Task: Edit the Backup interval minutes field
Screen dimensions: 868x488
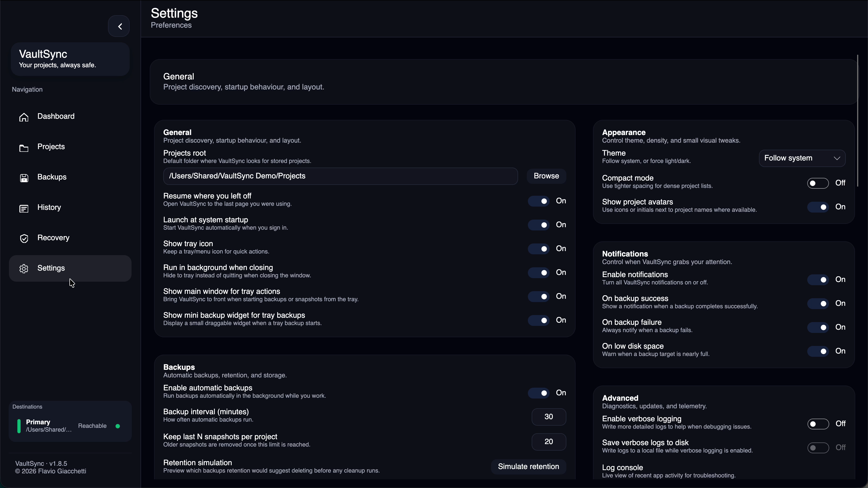Action: pos(548,417)
